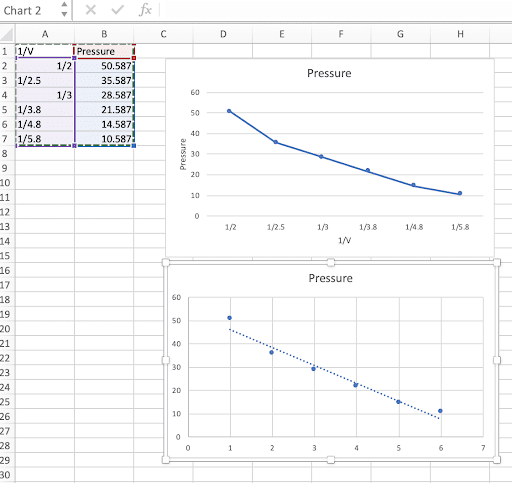Select column A header
Screen dimensions: 512x483
[x=45, y=34]
